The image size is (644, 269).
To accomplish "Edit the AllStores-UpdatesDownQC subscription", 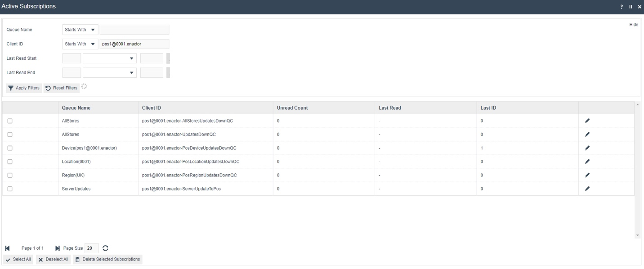I will pyautogui.click(x=587, y=134).
